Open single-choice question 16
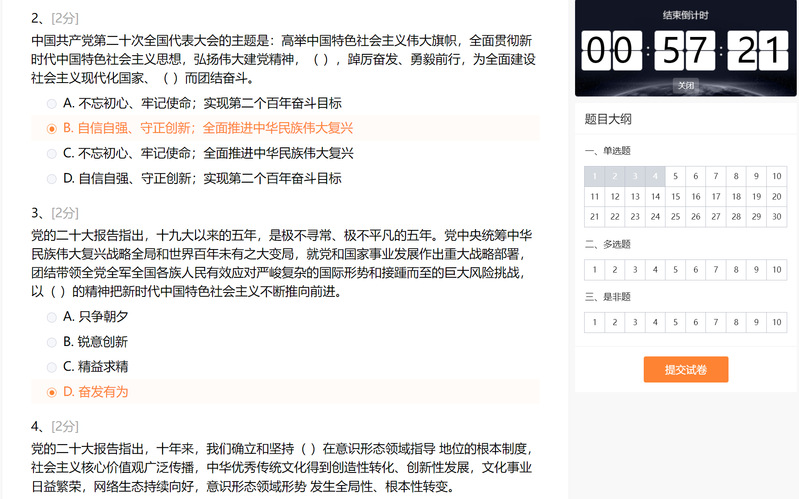Image resolution: width=799 pixels, height=499 pixels. pos(696,197)
